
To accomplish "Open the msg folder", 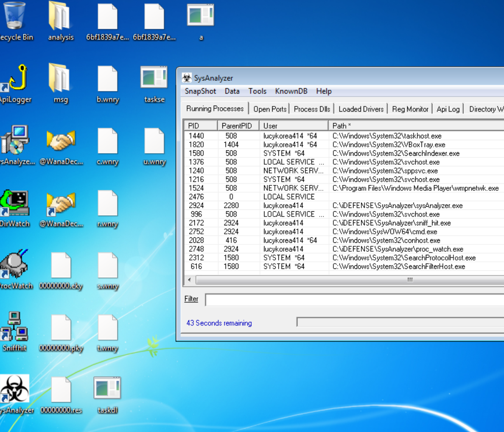I will coord(61,84).
